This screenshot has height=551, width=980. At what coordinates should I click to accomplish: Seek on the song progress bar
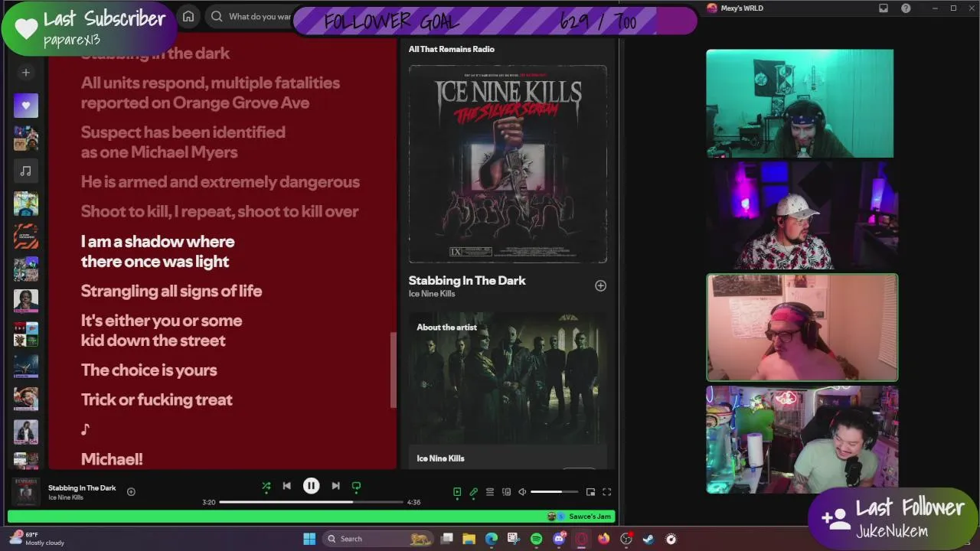[x=311, y=502]
